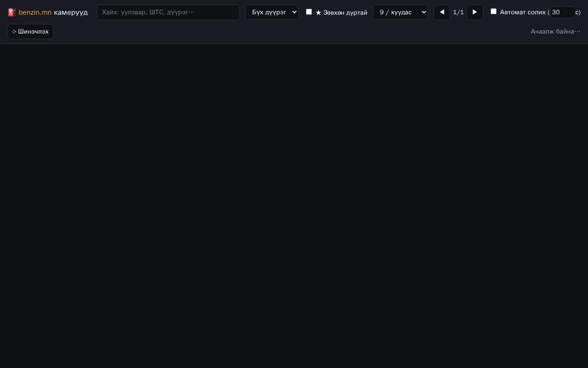Click the Ачаалж байна loading status text
The height and width of the screenshot is (368, 588).
pyautogui.click(x=555, y=31)
